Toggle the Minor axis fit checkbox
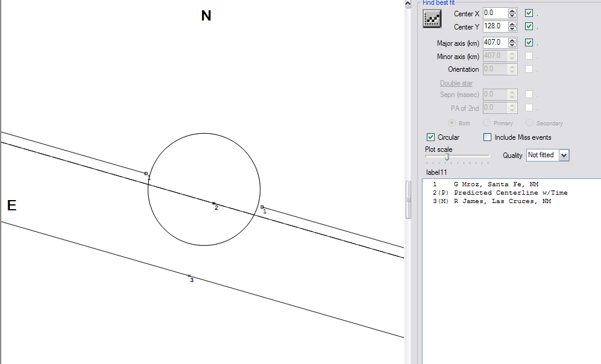The height and width of the screenshot is (364, 601). [529, 56]
